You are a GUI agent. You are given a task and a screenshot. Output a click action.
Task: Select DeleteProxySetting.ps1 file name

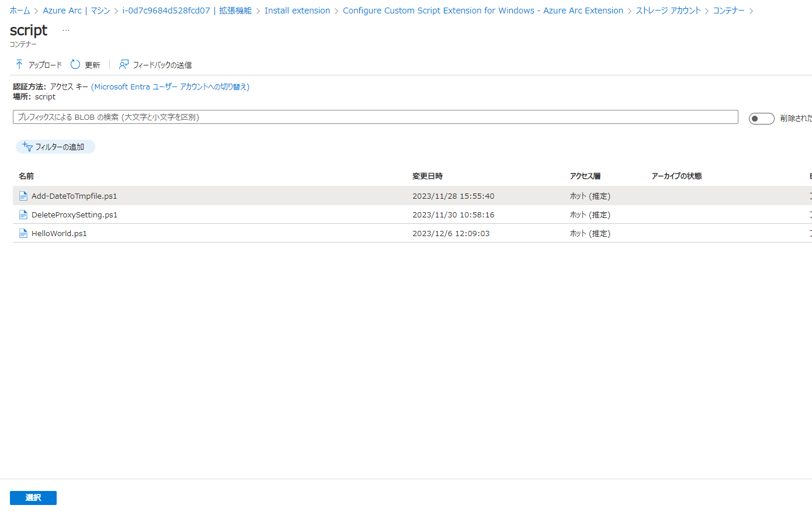[x=74, y=215]
